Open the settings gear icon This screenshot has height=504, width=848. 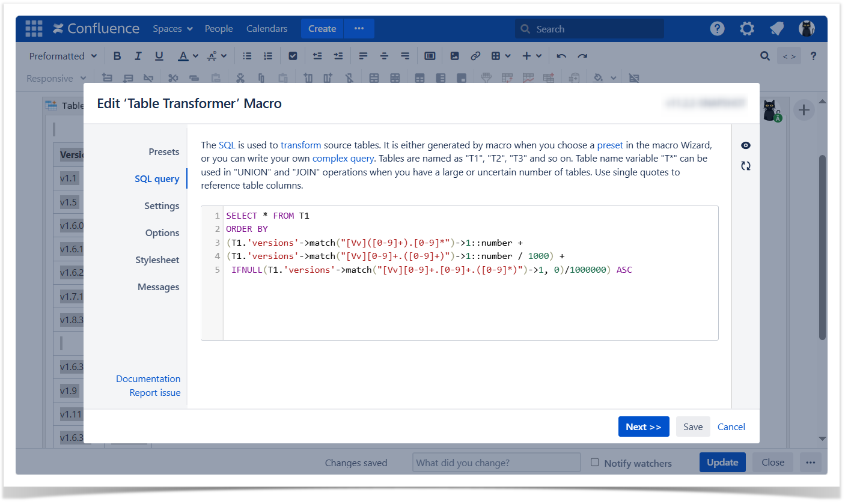(747, 28)
